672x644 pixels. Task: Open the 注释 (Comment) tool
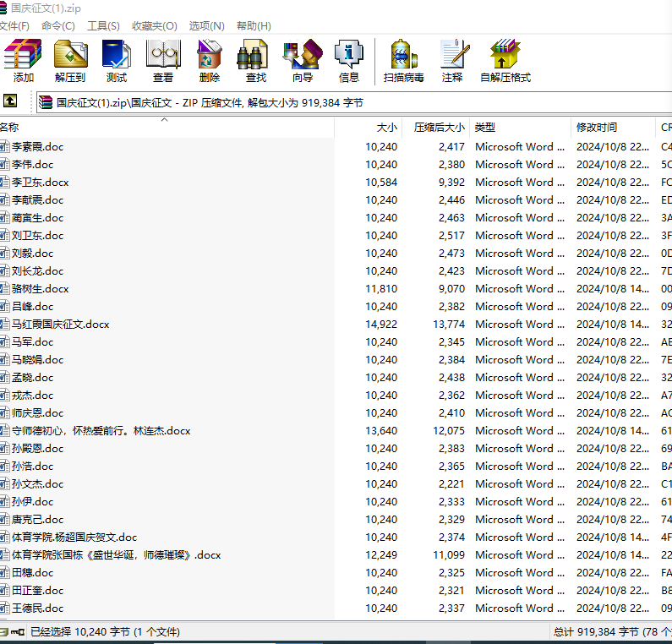pyautogui.click(x=452, y=60)
